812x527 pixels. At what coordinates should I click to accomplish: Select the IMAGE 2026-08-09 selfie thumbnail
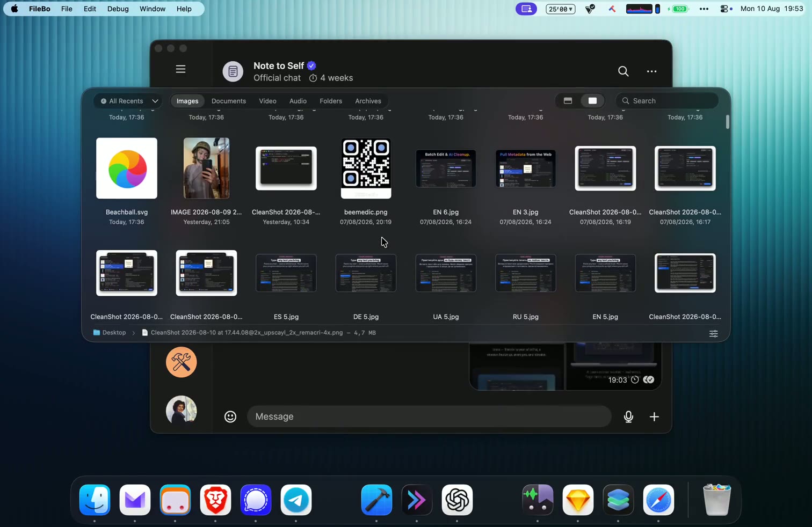coord(206,169)
